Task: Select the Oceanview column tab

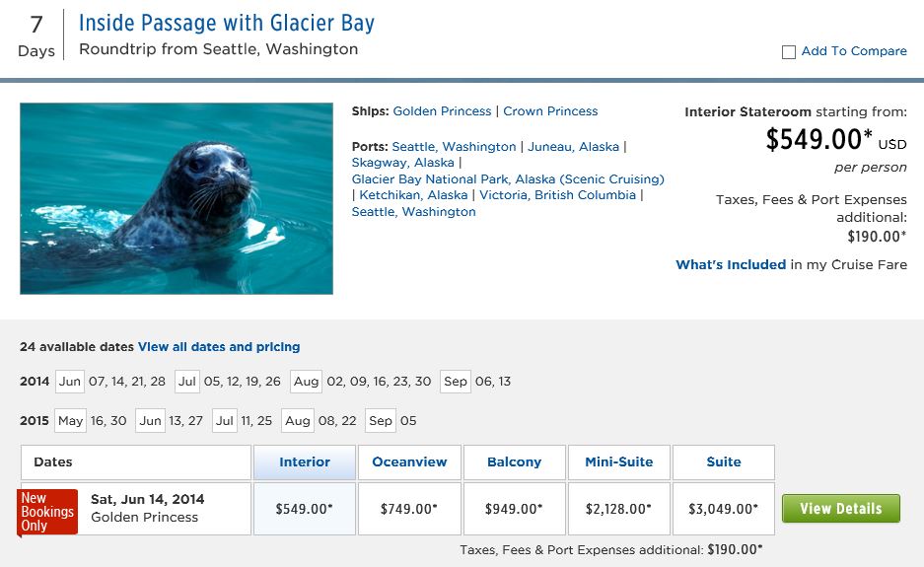Action: pos(409,461)
